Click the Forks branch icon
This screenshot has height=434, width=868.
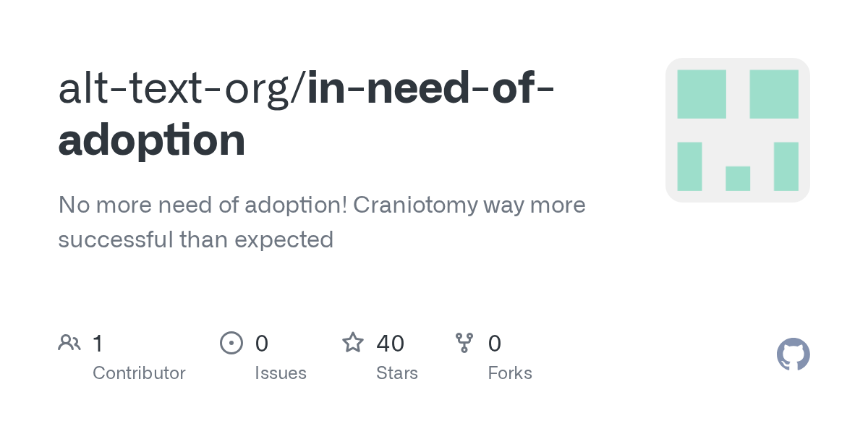[464, 342]
